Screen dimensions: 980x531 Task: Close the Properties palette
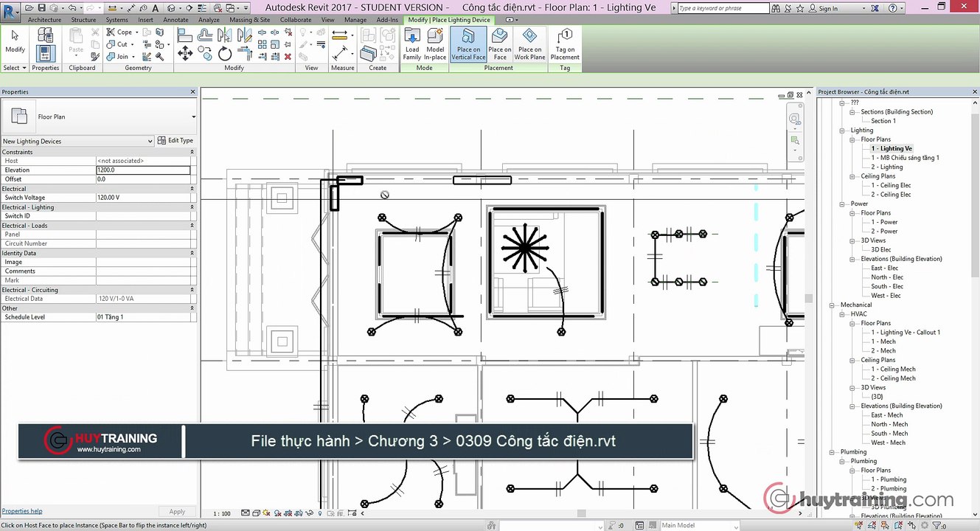pos(193,92)
